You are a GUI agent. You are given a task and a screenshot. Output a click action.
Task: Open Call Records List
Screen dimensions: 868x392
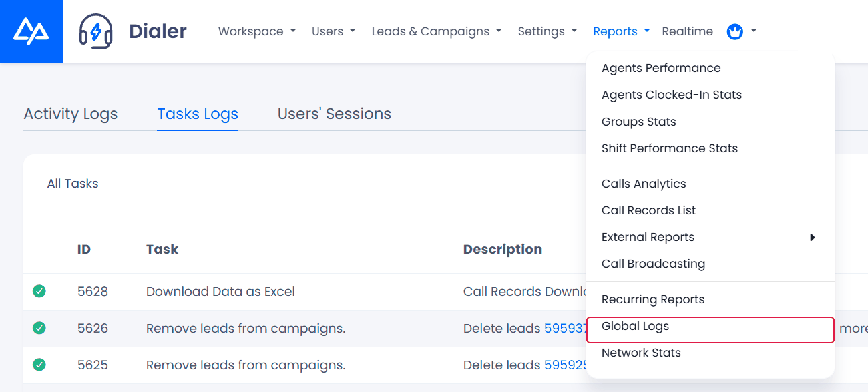(x=710, y=210)
